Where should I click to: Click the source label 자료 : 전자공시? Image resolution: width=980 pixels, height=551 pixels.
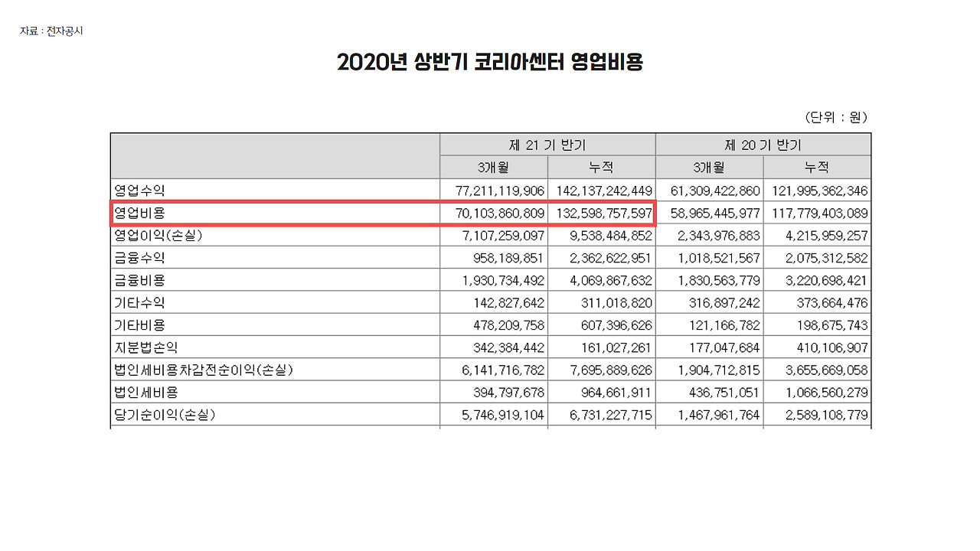[51, 31]
